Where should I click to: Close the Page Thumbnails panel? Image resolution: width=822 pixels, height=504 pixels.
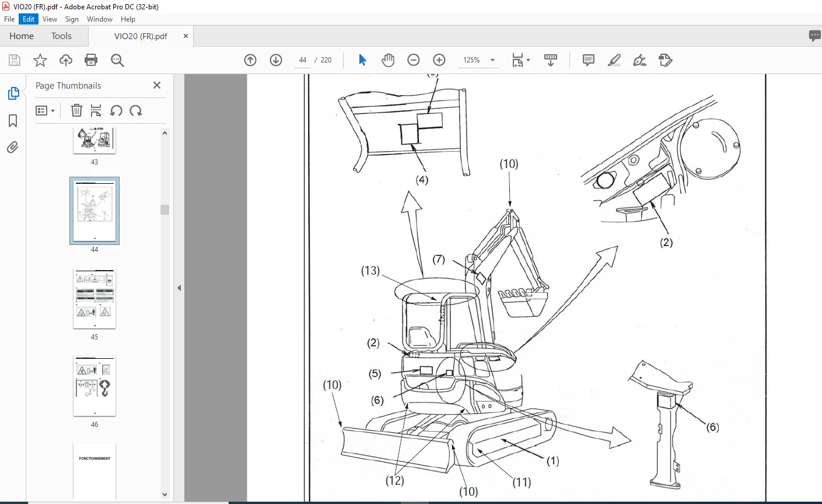pyautogui.click(x=157, y=85)
